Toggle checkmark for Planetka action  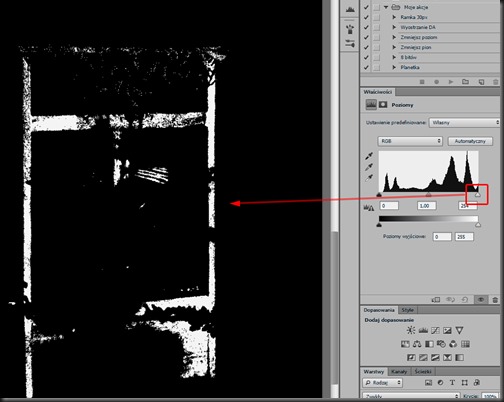click(x=366, y=67)
